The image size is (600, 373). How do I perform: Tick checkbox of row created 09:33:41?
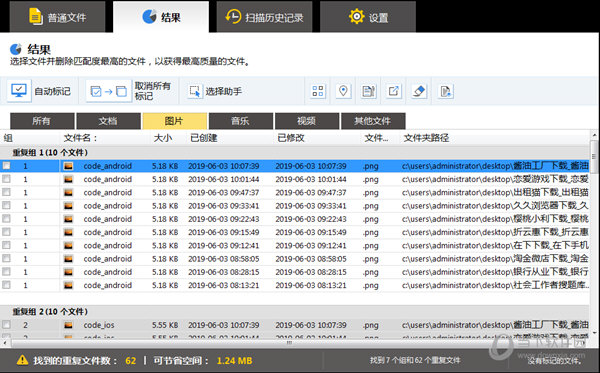[x=7, y=205]
